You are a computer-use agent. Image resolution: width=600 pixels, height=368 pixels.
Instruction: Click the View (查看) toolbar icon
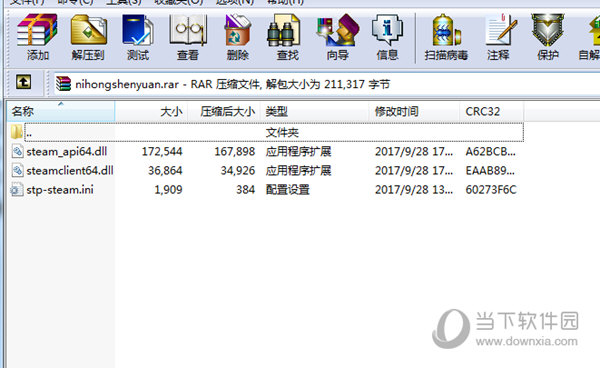coord(188,37)
